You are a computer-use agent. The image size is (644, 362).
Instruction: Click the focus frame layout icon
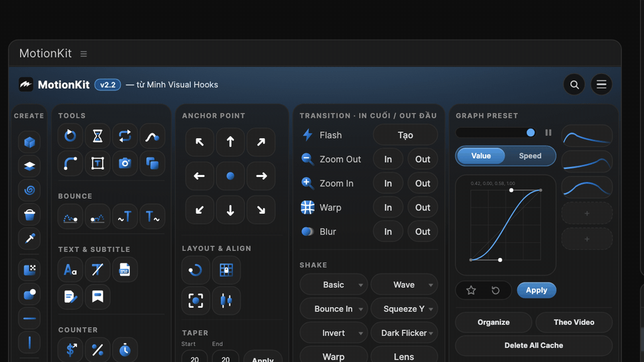(x=195, y=300)
